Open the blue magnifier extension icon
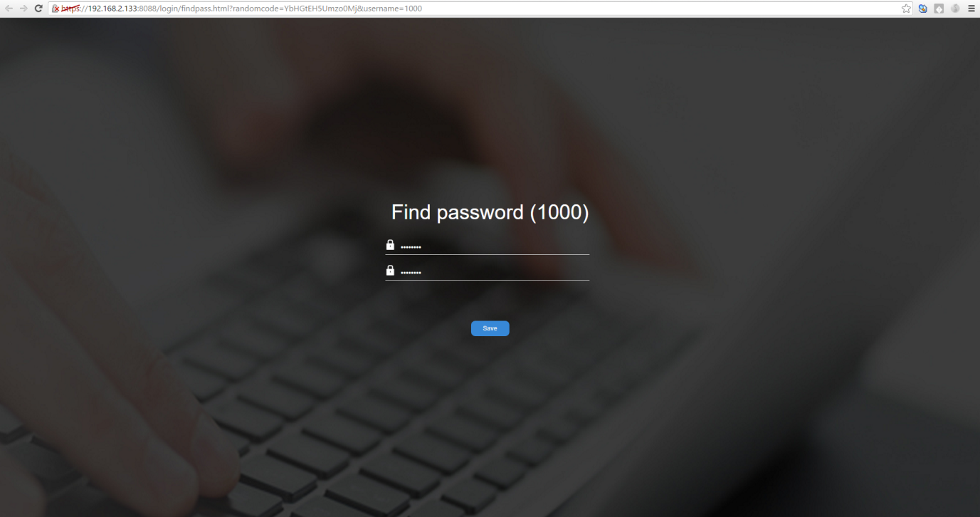 pos(923,9)
